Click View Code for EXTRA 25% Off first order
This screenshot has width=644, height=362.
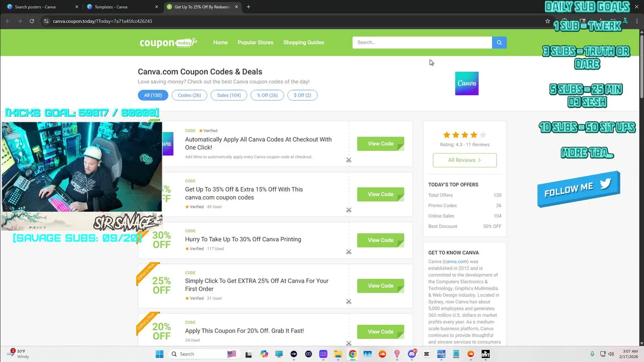pyautogui.click(x=380, y=286)
